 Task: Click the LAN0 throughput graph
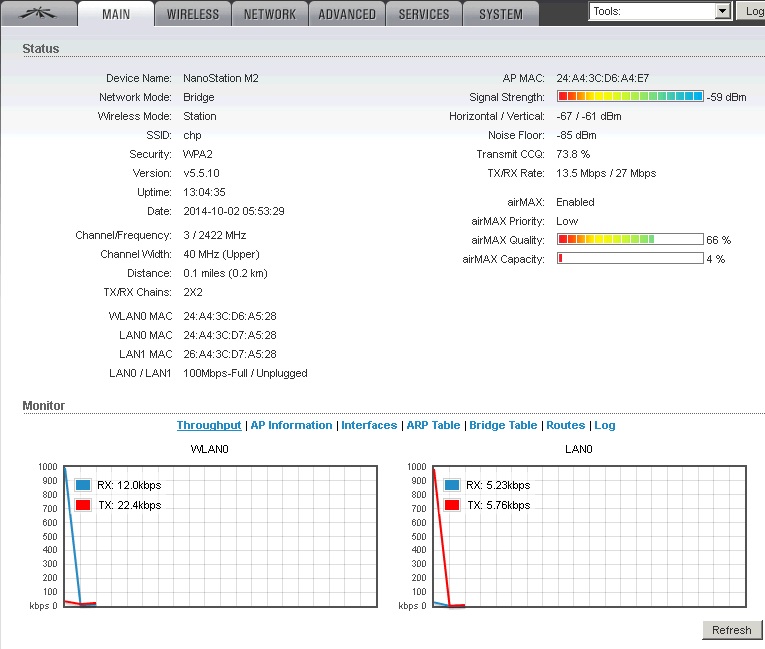pos(589,536)
